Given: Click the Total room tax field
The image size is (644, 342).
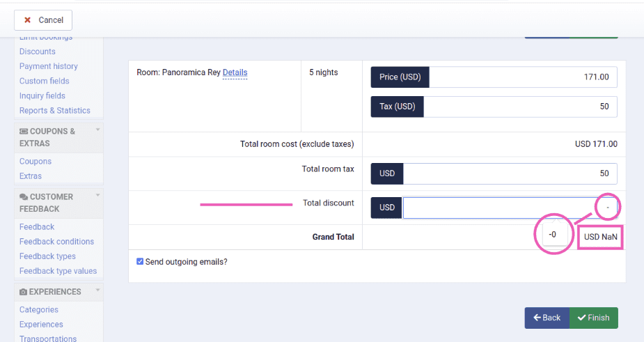Looking at the screenshot, I should click(x=510, y=173).
